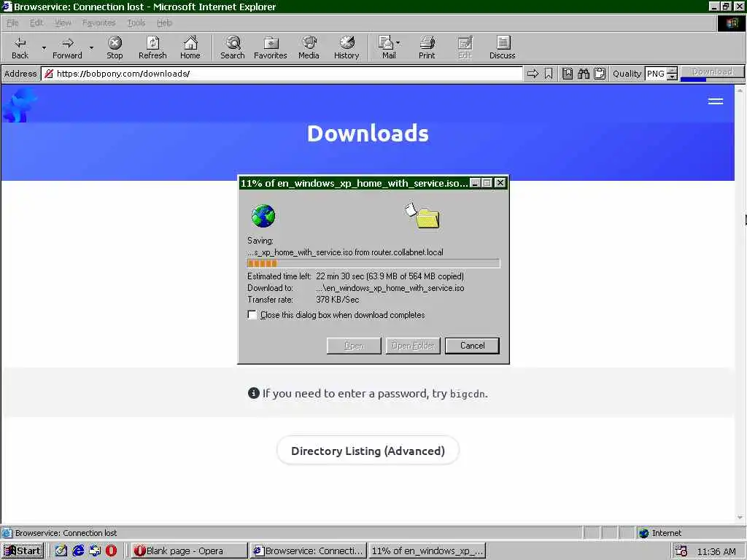The image size is (747, 560).
Task: Switch to Browservice taskbar button
Action: [x=309, y=551]
